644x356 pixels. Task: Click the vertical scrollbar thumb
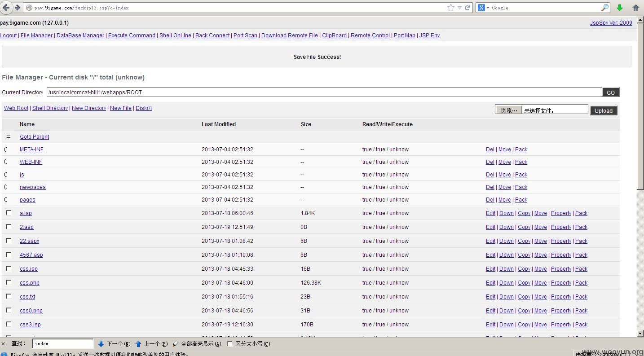tap(640, 106)
